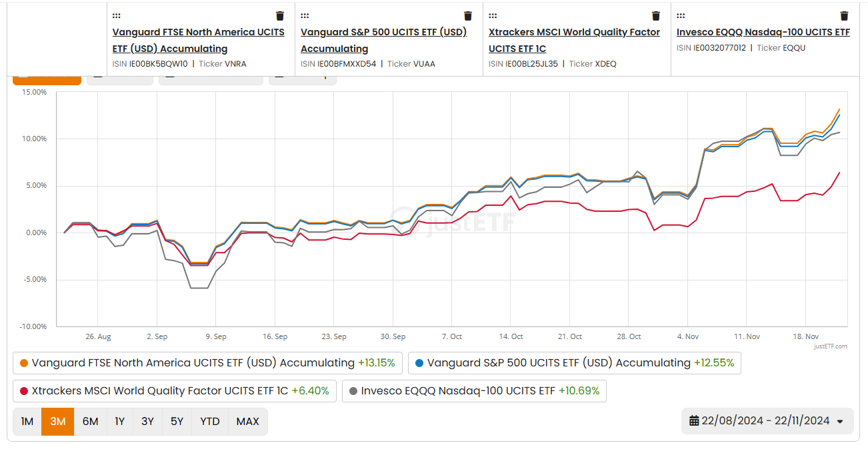This screenshot has width=868, height=451.
Task: Toggle Vanguard S&P 500 legend series
Action: (x=575, y=363)
